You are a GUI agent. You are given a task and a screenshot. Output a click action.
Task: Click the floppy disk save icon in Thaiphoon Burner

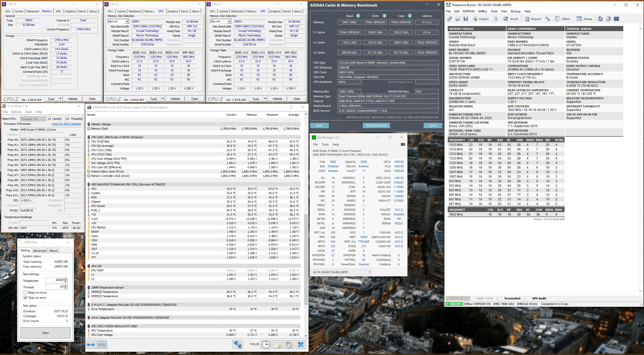(x=466, y=19)
